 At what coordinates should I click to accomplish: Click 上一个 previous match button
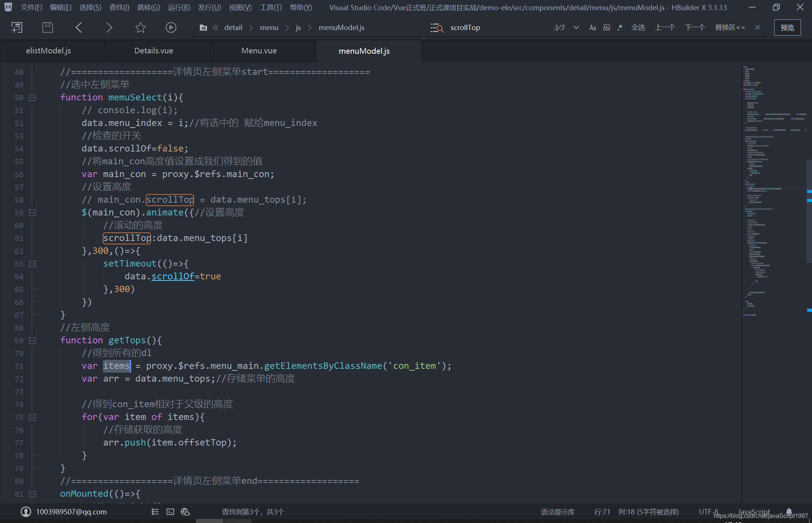[665, 27]
